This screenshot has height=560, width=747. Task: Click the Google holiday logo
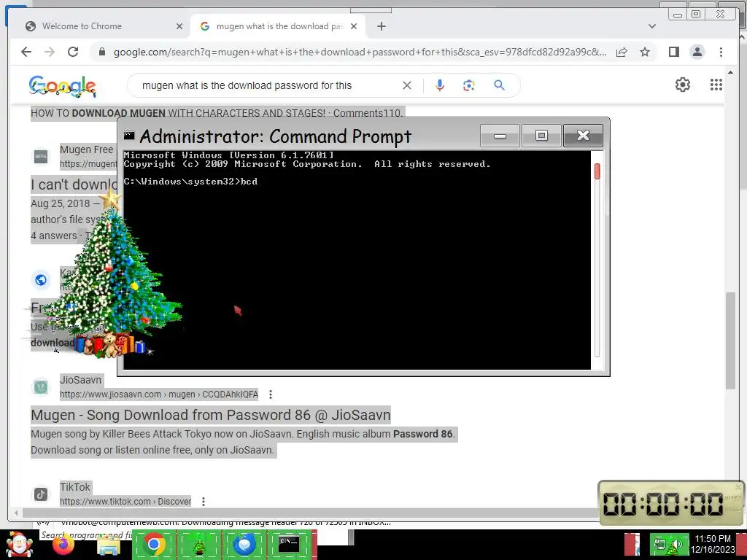coord(63,86)
